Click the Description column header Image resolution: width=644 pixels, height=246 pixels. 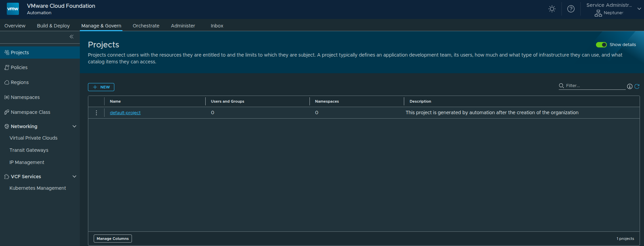pos(420,101)
